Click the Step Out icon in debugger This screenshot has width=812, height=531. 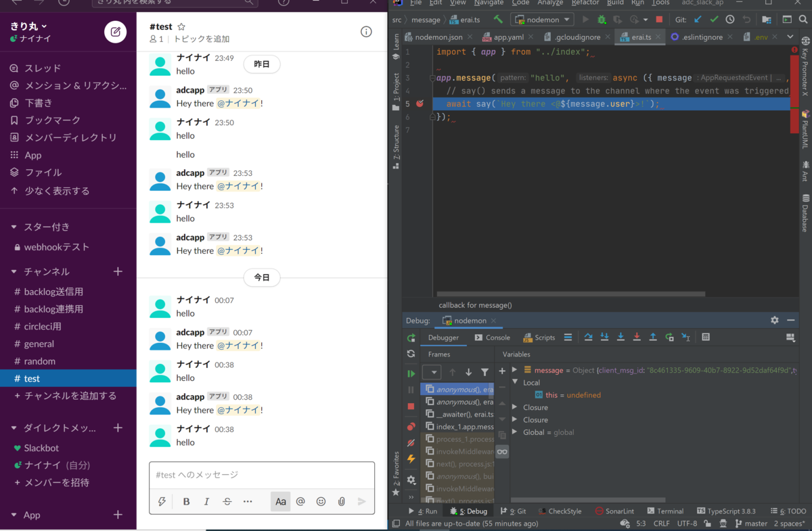pyautogui.click(x=653, y=337)
